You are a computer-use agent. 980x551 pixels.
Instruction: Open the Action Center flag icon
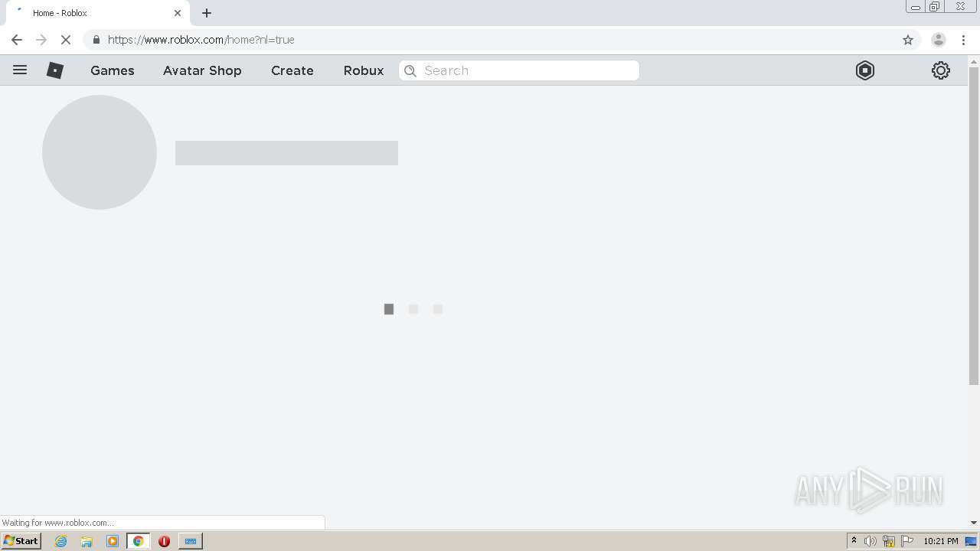click(907, 541)
